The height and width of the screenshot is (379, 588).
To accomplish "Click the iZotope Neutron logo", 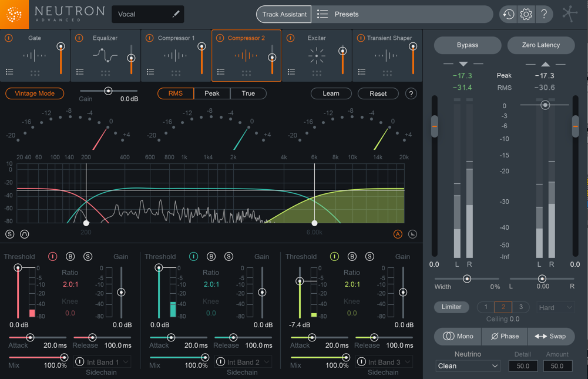I will coord(14,14).
